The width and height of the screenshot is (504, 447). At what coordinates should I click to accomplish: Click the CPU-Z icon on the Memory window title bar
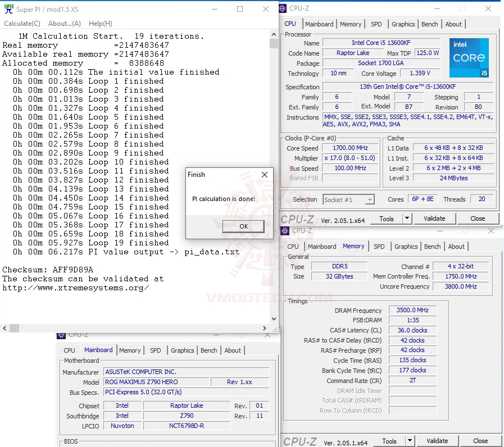(285, 231)
